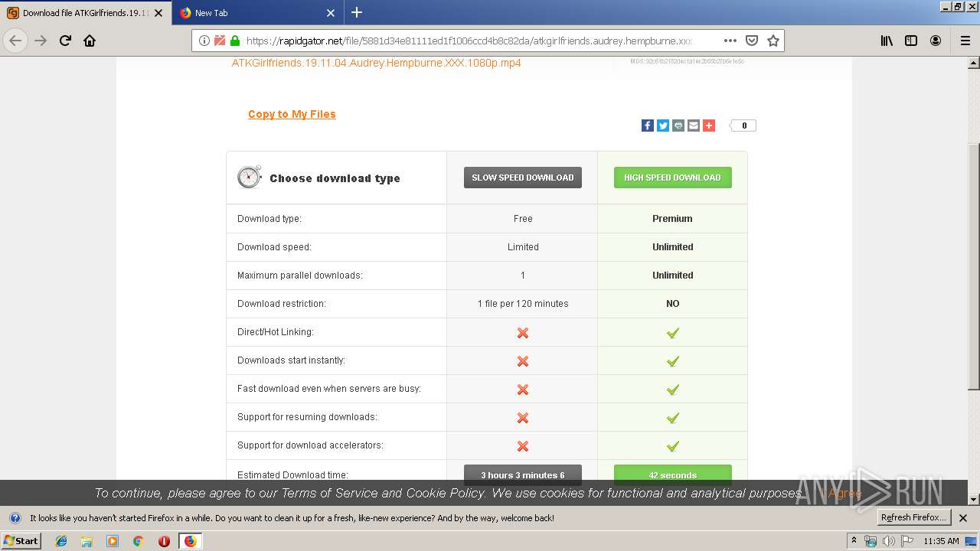Dismiss the Firefox refresh notification bar
This screenshot has width=980, height=551.
point(963,518)
